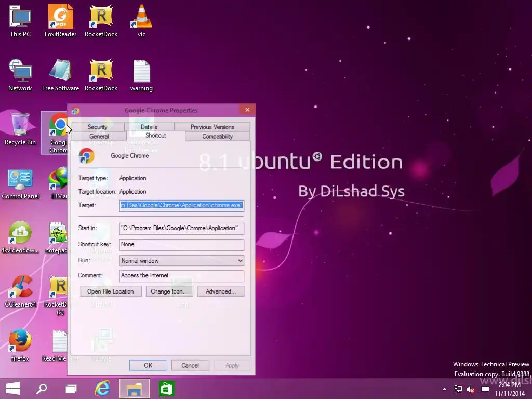Click the muted volume tray icon

(471, 389)
